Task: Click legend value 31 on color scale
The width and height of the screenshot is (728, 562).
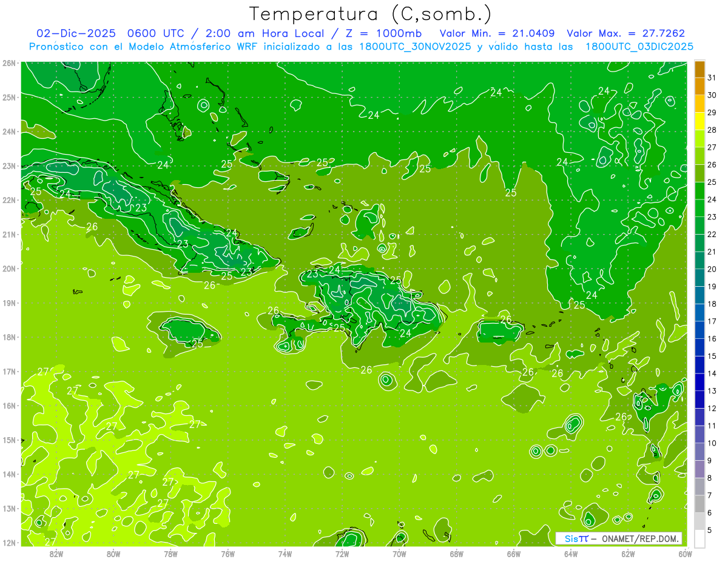Action: (x=712, y=78)
